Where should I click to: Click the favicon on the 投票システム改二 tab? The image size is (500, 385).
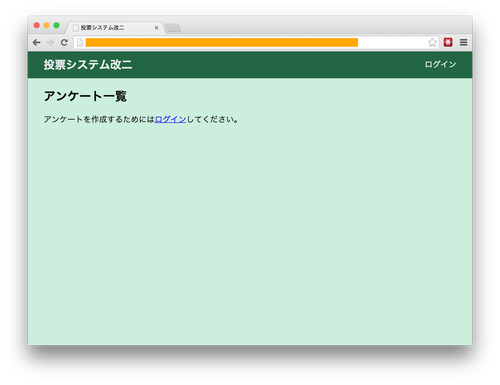point(76,28)
